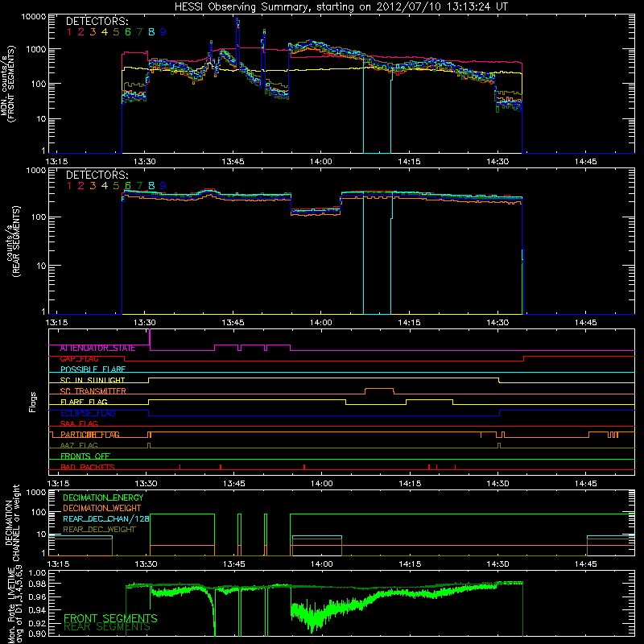The height and width of the screenshot is (644, 644).
Task: Click REAR_DEC_WEIGHT legend entry
Action: pos(99,530)
